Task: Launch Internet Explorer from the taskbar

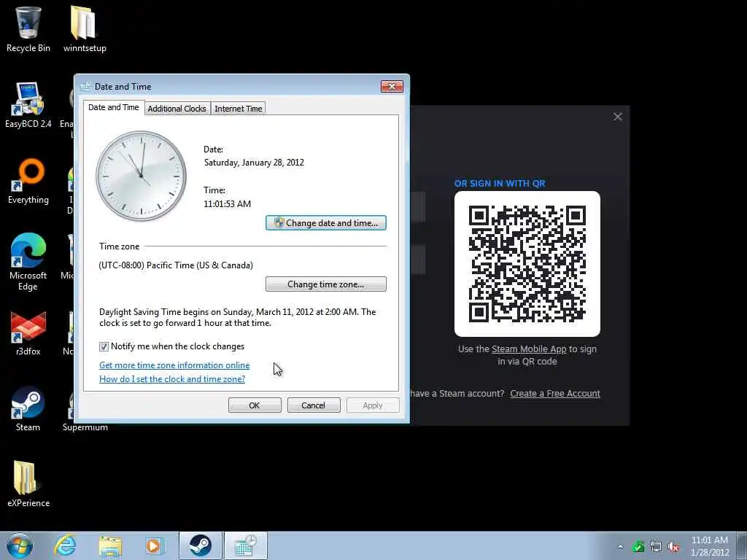Action: [65, 545]
